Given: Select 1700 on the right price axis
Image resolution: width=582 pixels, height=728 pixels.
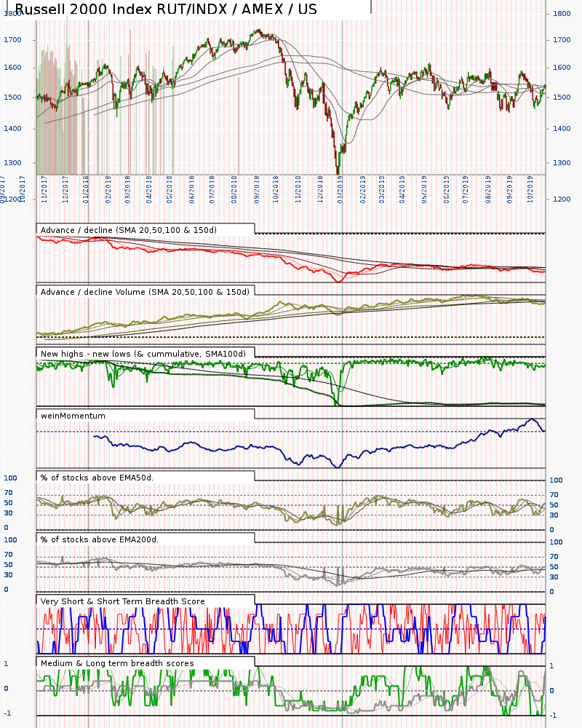Looking at the screenshot, I should [x=562, y=40].
